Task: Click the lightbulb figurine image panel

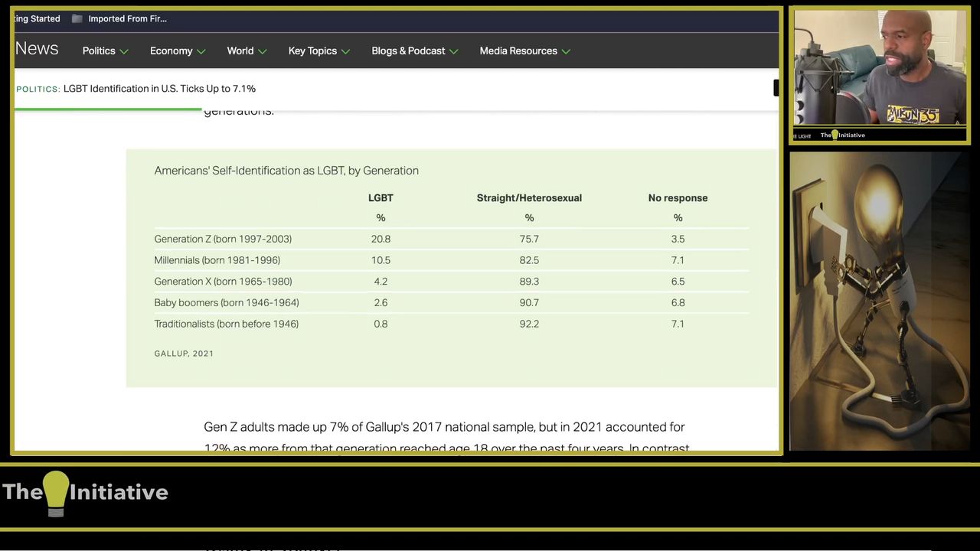Action: point(879,300)
